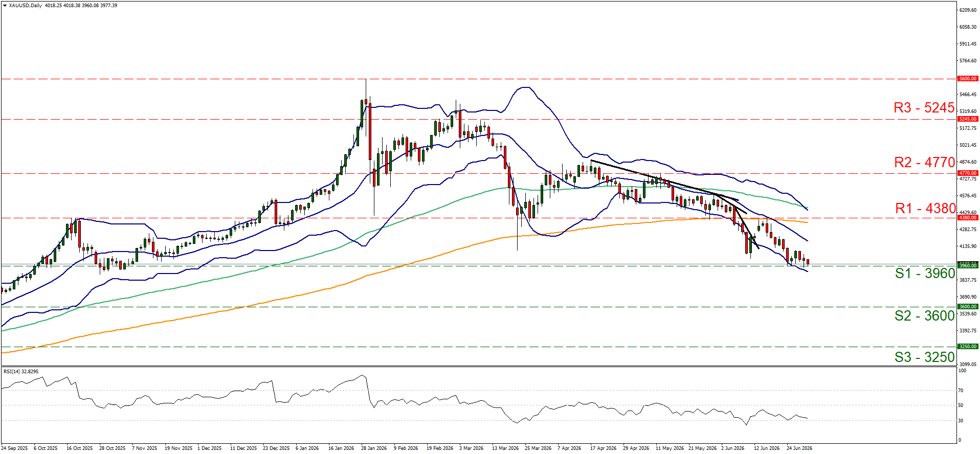Click the 3 Mar 2026 date label
The height and width of the screenshot is (454, 980).
[471, 448]
